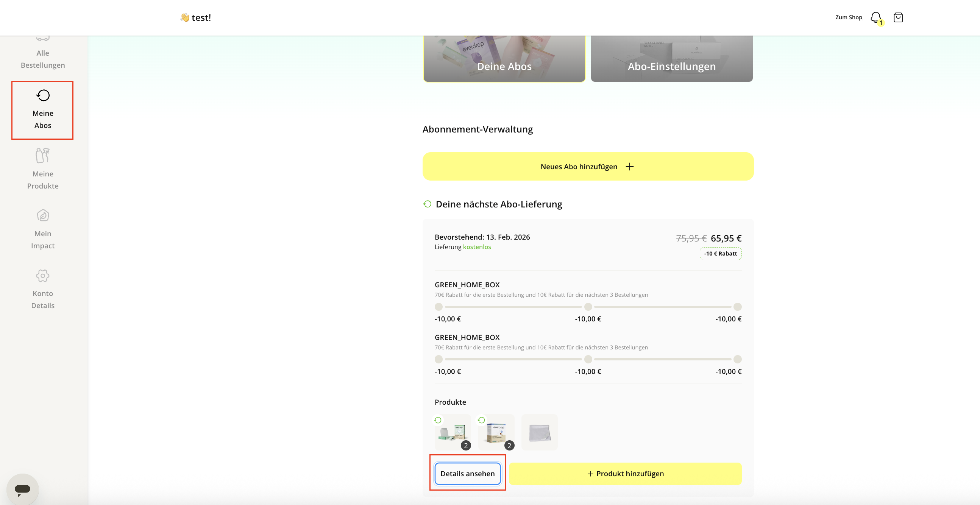Click middle dot of second GREEN_HOME_BOX progress

pos(588,359)
